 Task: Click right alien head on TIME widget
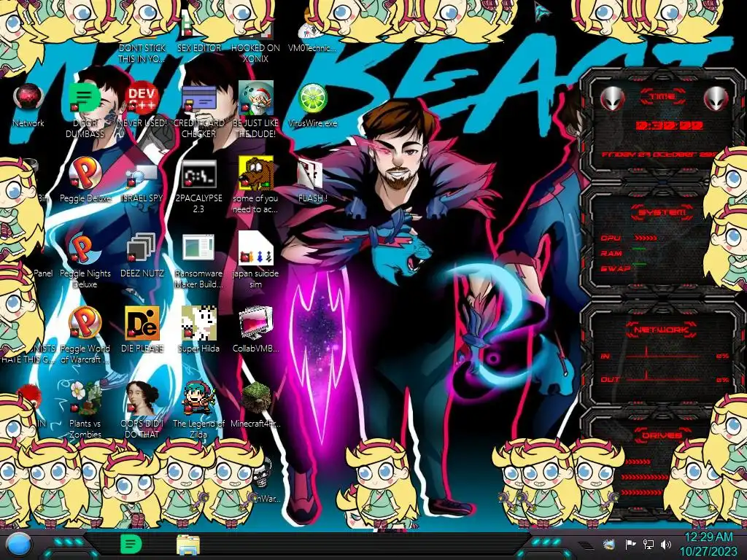[716, 98]
